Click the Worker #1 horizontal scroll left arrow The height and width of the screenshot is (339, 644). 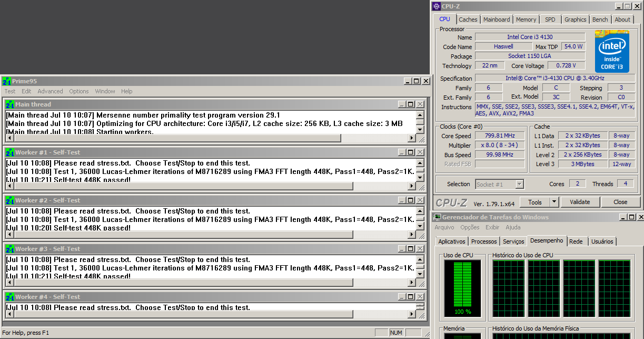(9, 187)
